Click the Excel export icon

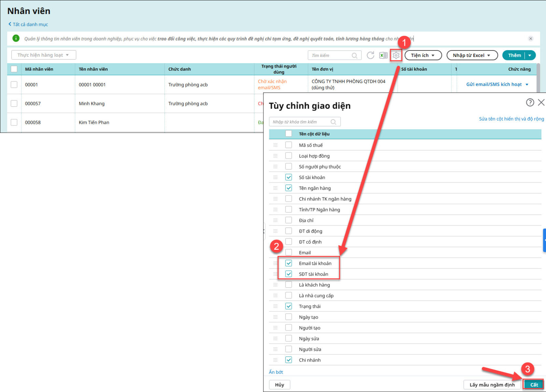click(383, 55)
